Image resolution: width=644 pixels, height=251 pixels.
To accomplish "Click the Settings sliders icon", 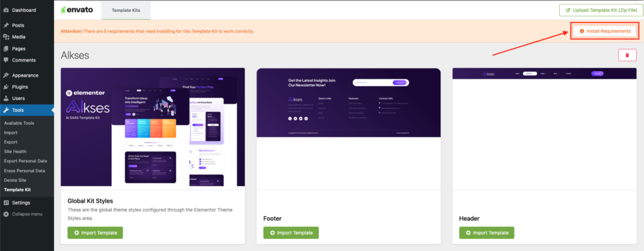I will [6, 203].
